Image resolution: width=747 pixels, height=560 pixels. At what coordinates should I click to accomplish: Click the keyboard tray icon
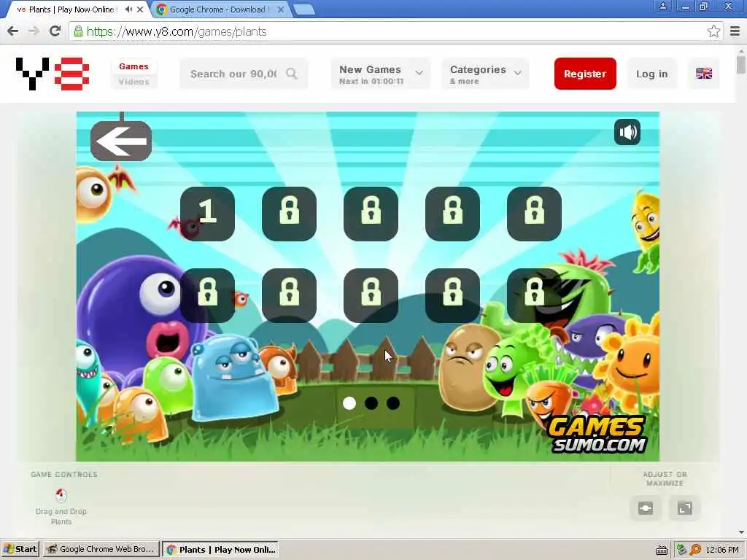[x=661, y=550]
